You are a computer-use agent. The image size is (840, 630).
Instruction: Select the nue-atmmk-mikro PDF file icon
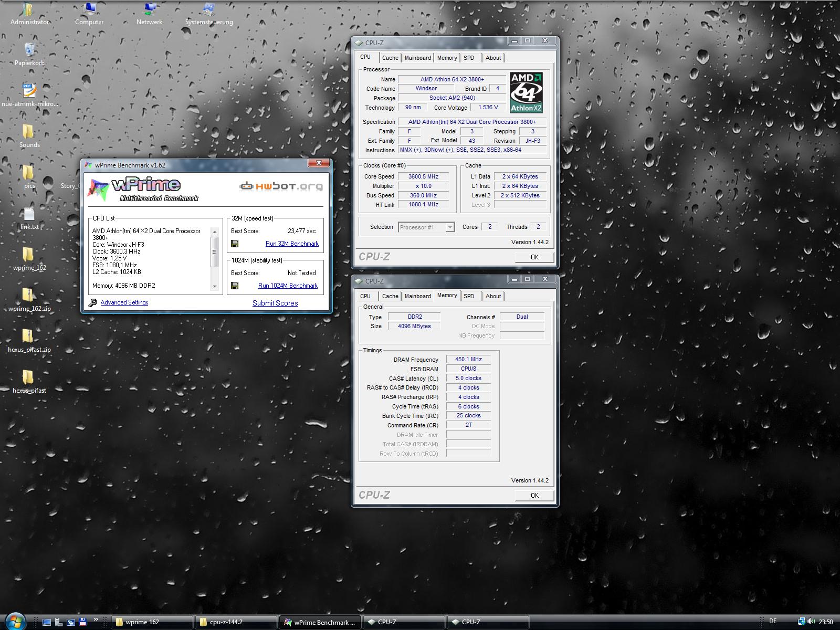29,96
